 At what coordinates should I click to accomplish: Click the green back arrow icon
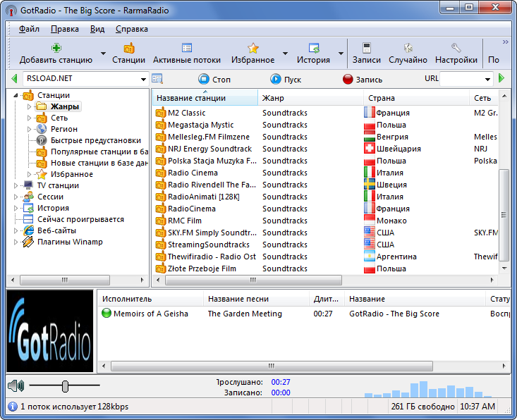tap(14, 79)
